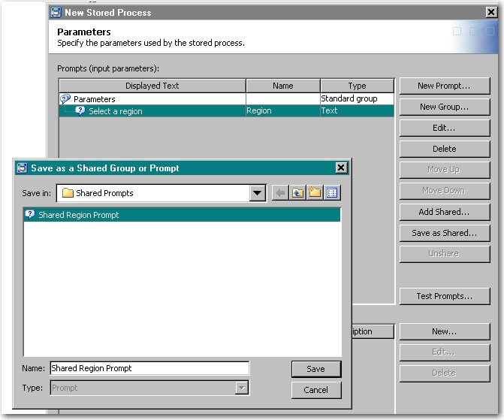Sort by the Name column header
The width and height of the screenshot is (504, 420).
click(x=283, y=86)
